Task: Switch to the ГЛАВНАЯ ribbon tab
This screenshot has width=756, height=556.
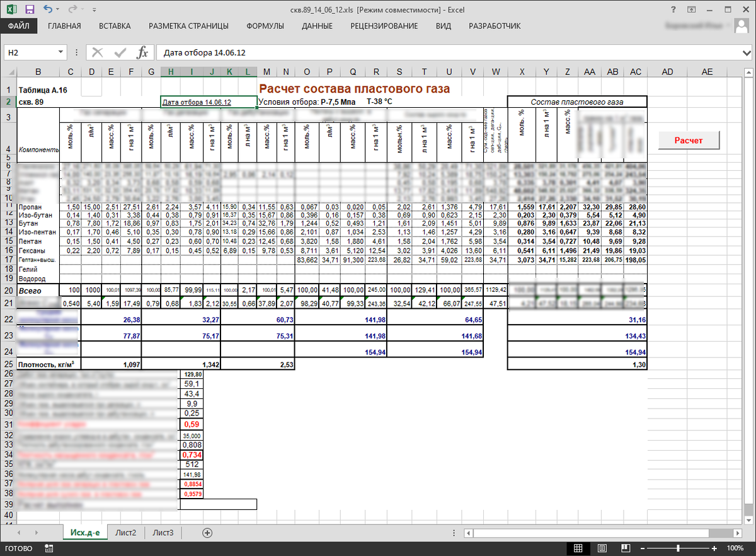Action: click(x=64, y=26)
